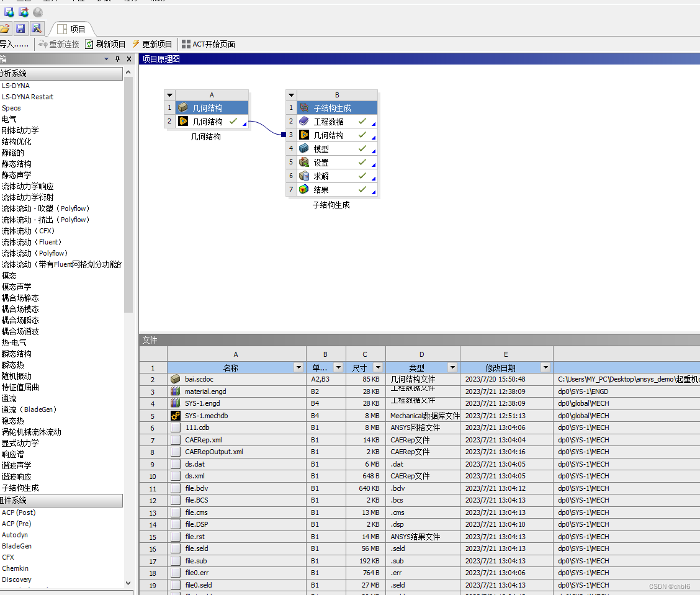Open the dropdown arrow on system B header
This screenshot has height=595, width=700.
point(290,94)
